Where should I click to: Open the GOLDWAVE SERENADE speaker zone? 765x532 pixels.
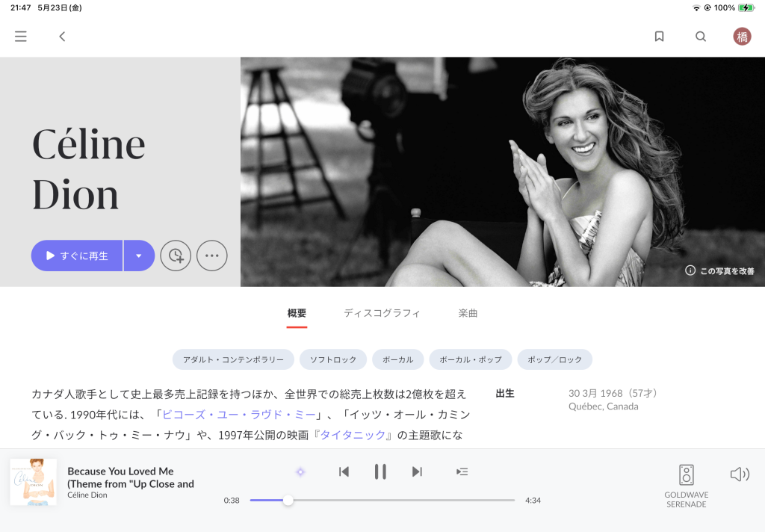coord(687,486)
